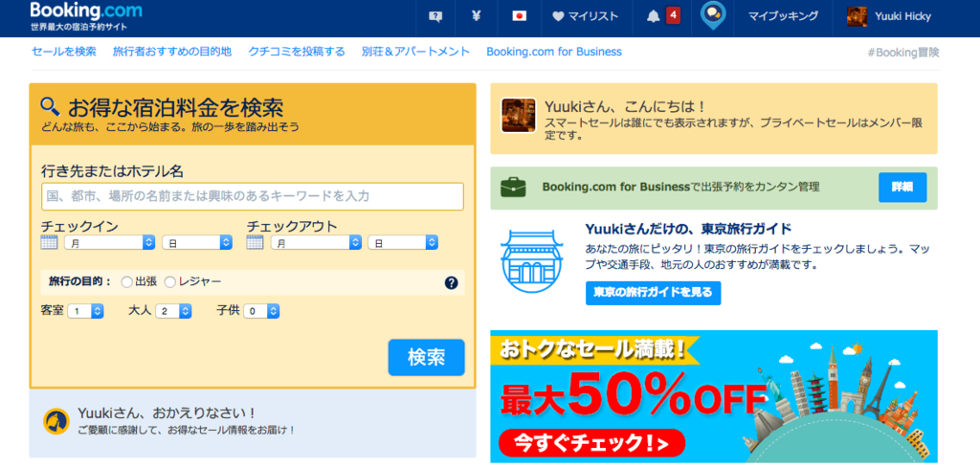Select クチコミを投稿する link
The width and height of the screenshot is (980, 467).
pos(297,52)
